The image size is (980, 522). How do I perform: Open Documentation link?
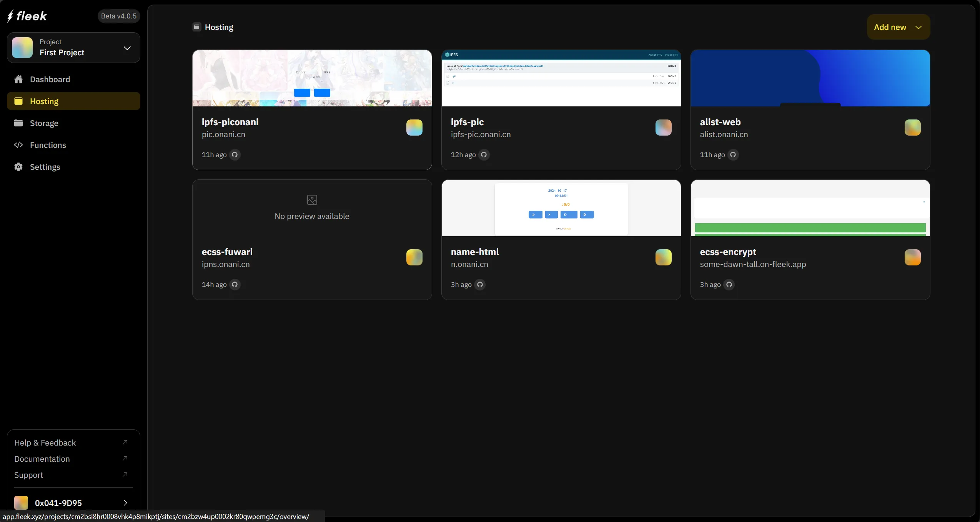pos(42,459)
